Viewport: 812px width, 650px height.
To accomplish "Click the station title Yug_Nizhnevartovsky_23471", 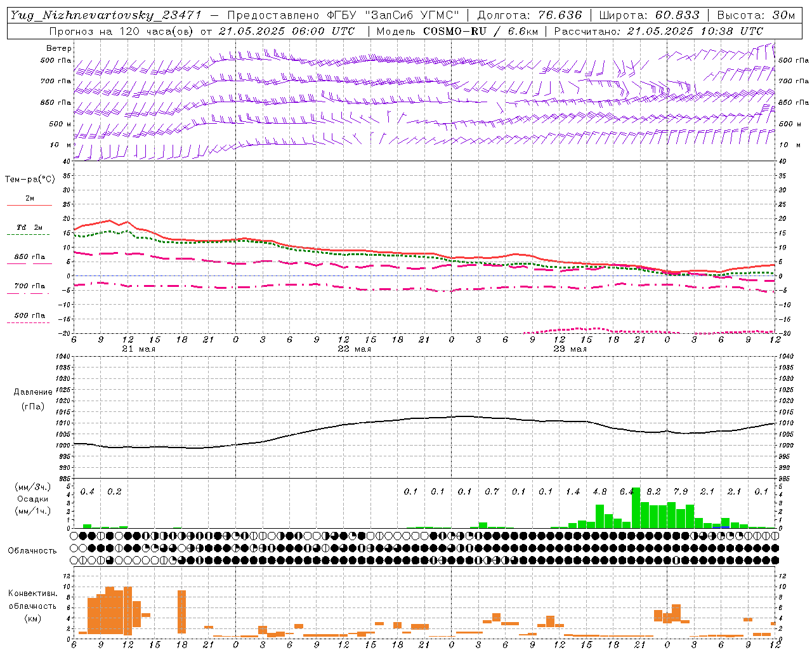I will click(x=106, y=15).
